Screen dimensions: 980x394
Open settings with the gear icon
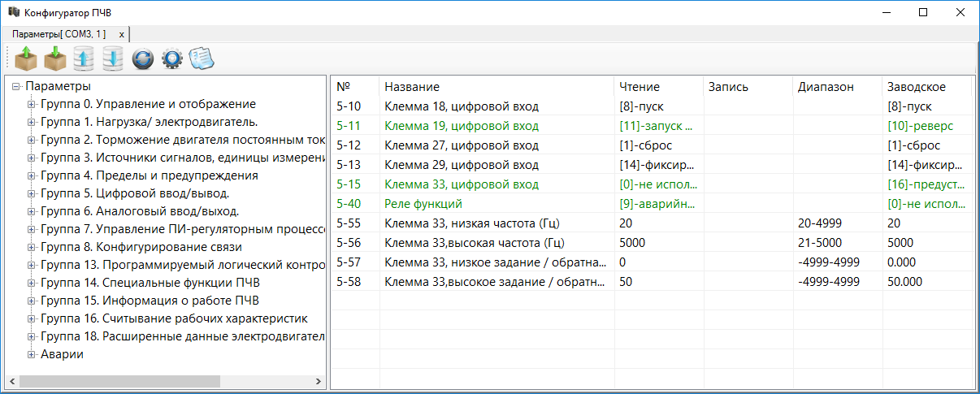coord(171,59)
